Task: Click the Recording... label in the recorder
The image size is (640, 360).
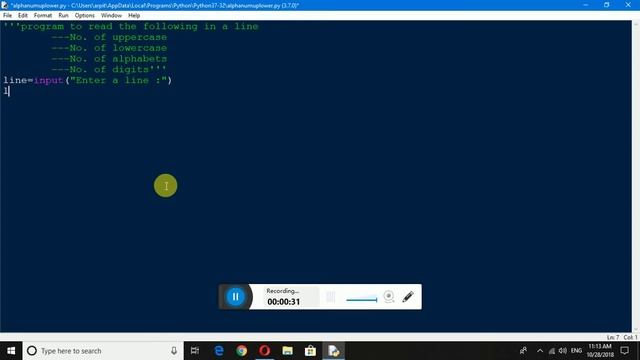Action: [x=282, y=291]
